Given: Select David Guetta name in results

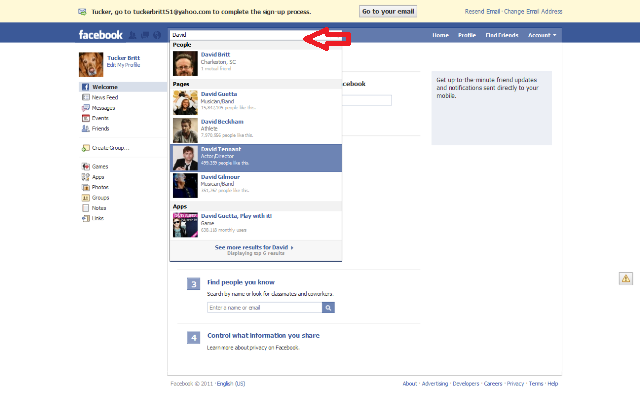Looking at the screenshot, I should tap(219, 94).
